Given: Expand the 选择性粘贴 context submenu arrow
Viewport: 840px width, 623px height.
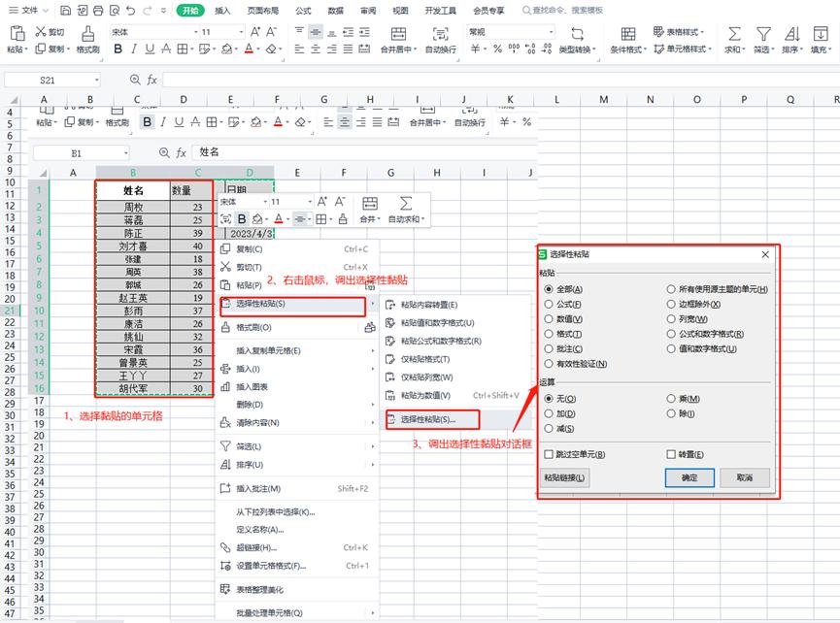Looking at the screenshot, I should tap(374, 302).
